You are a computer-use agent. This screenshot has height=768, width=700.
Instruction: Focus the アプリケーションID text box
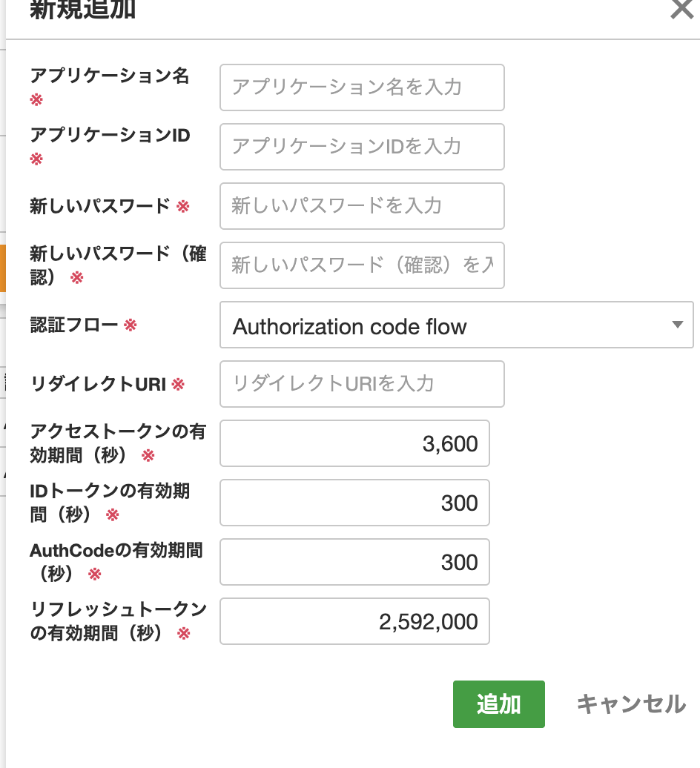362,147
